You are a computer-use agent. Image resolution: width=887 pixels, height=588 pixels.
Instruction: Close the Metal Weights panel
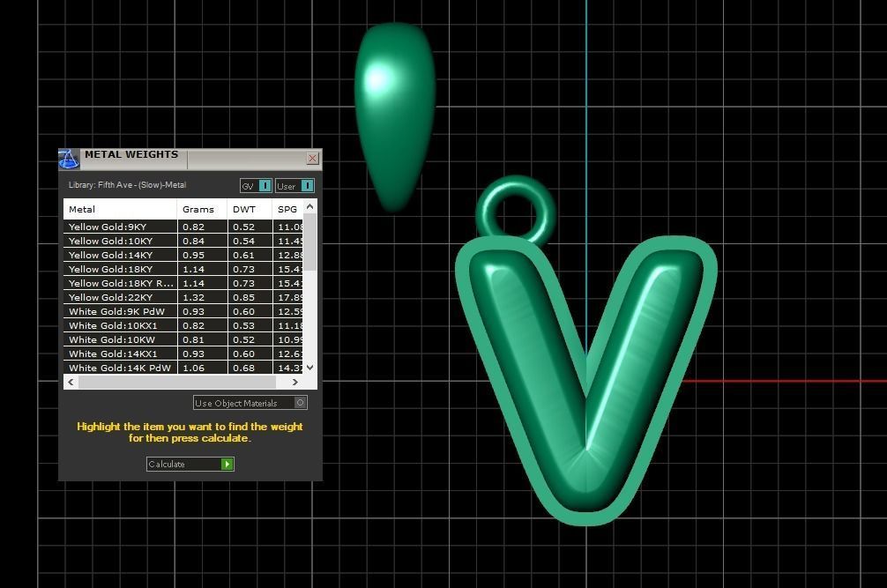312,159
